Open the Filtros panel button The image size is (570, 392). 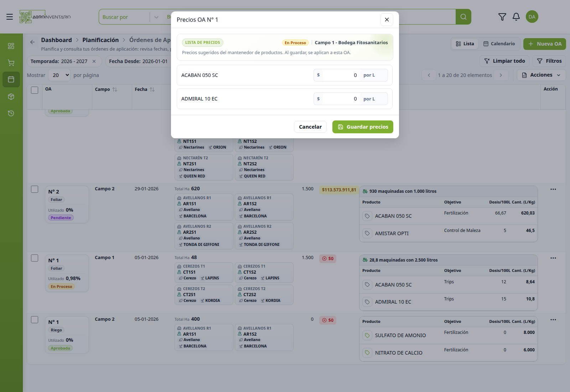549,61
